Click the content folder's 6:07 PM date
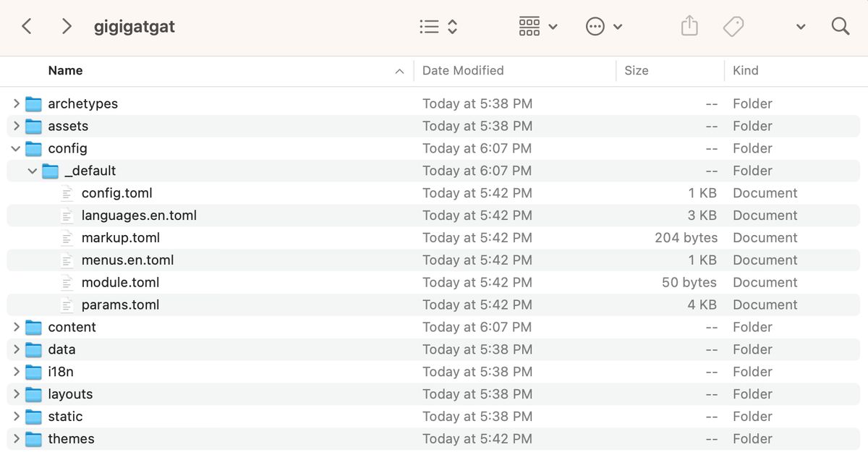The image size is (868, 460). pos(477,328)
